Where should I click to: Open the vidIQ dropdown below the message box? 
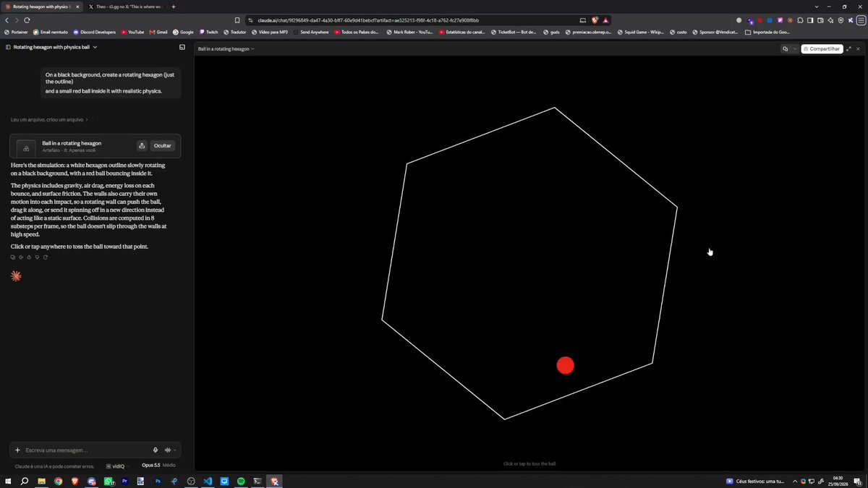(x=119, y=466)
